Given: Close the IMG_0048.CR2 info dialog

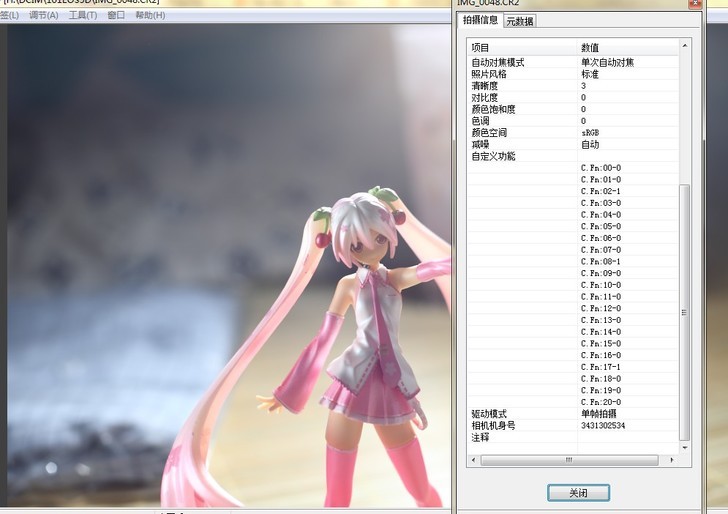Looking at the screenshot, I should click(x=695, y=3).
